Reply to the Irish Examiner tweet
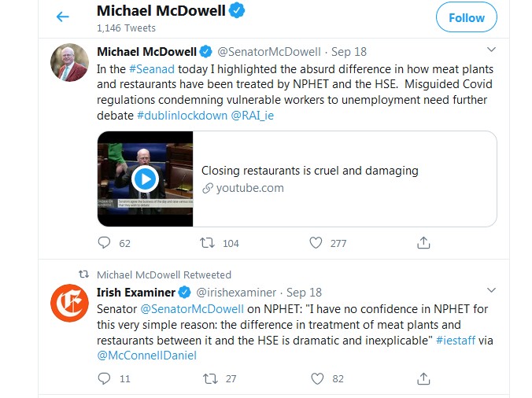 (104, 378)
